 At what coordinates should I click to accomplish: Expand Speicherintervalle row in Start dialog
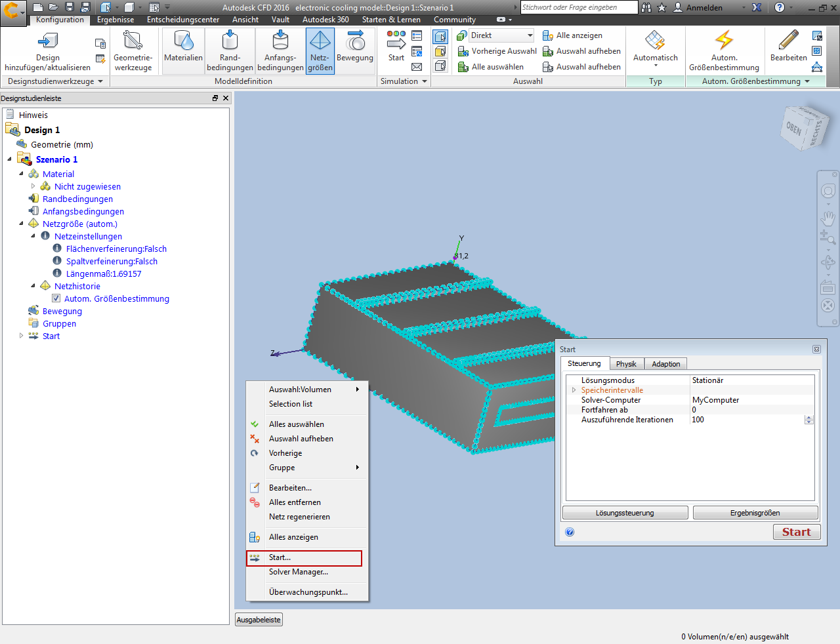(x=574, y=390)
